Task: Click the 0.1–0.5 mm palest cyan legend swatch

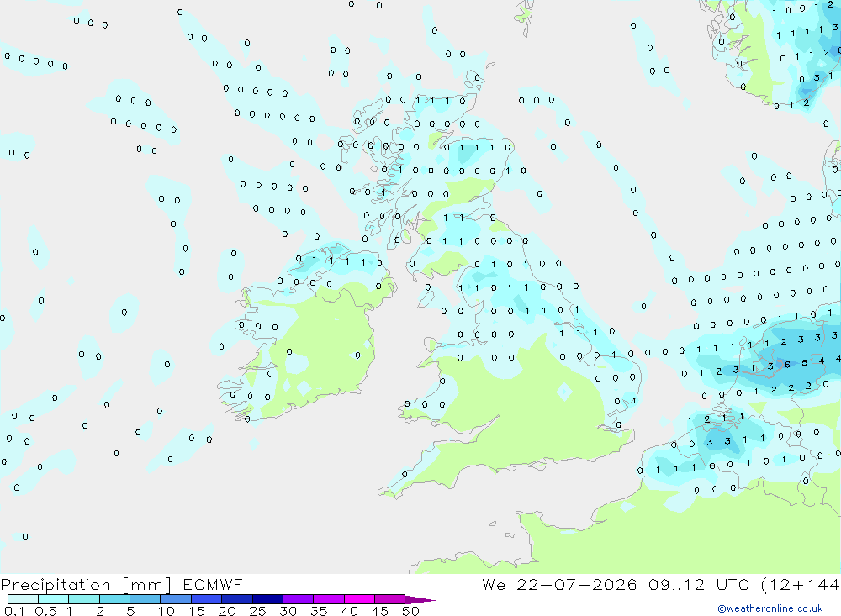Action: [23, 599]
